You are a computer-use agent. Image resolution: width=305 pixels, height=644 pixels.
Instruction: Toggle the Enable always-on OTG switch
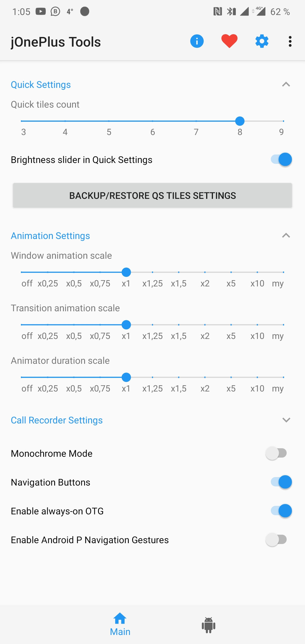click(x=281, y=511)
